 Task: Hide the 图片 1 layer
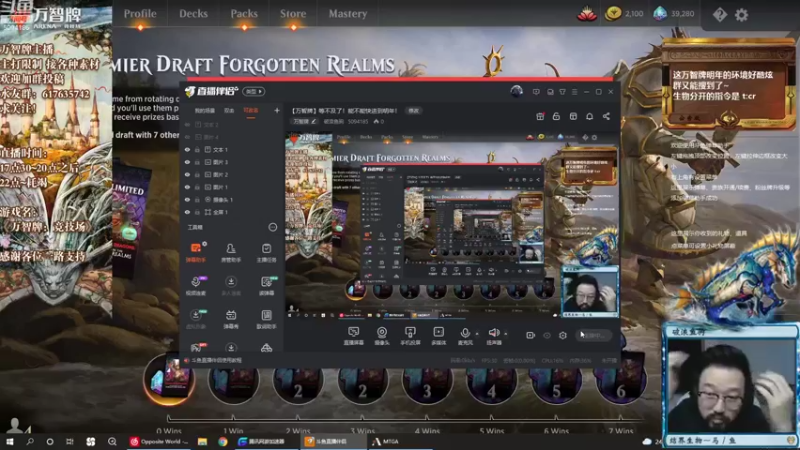pos(187,187)
